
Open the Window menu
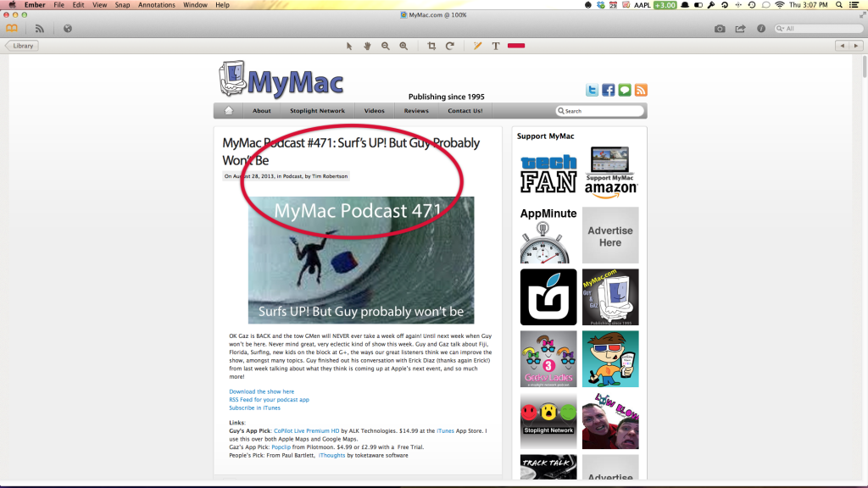195,5
